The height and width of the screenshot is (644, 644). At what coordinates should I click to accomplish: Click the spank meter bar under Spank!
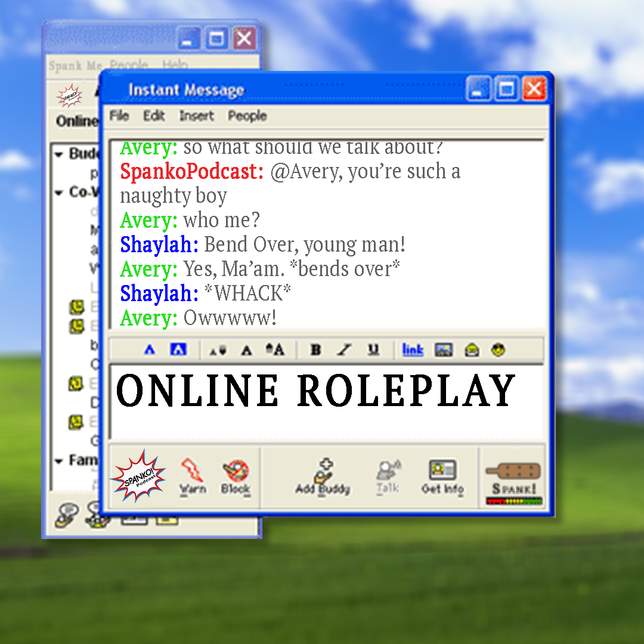514,501
